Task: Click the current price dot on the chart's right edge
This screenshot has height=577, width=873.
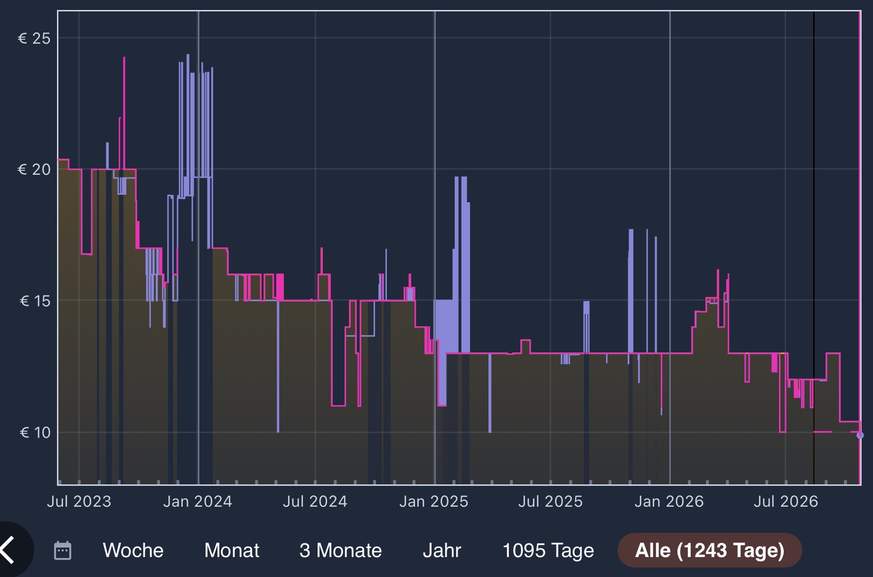Action: coord(860,435)
